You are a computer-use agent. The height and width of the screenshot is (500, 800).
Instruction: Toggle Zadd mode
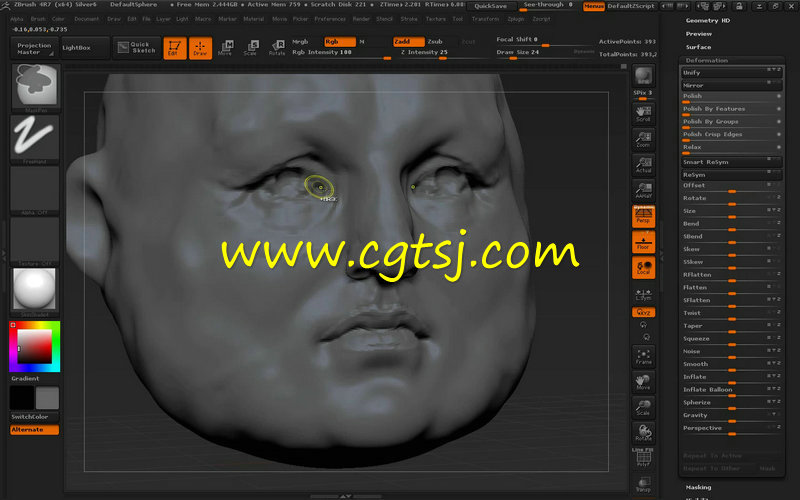(x=409, y=41)
